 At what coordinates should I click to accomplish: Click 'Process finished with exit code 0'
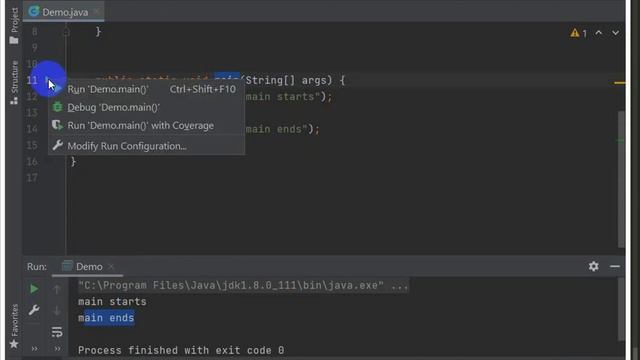point(181,351)
